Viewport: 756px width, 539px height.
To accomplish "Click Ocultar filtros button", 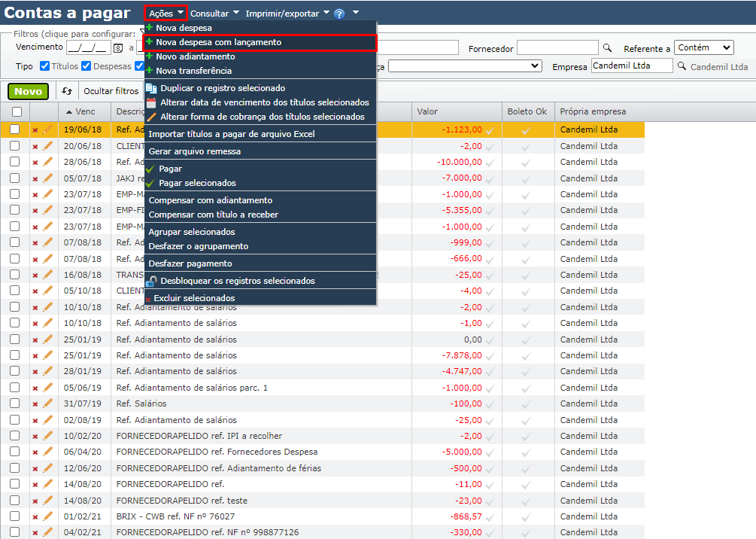I will click(111, 91).
